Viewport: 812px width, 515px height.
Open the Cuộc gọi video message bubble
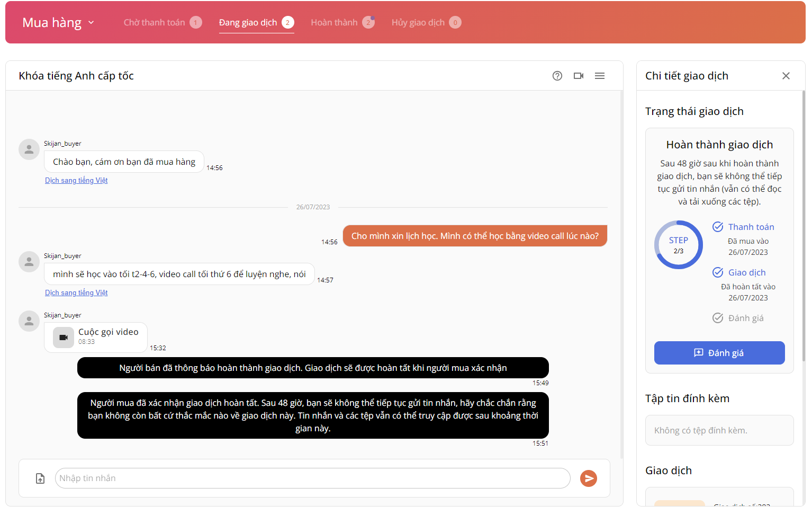pos(96,338)
